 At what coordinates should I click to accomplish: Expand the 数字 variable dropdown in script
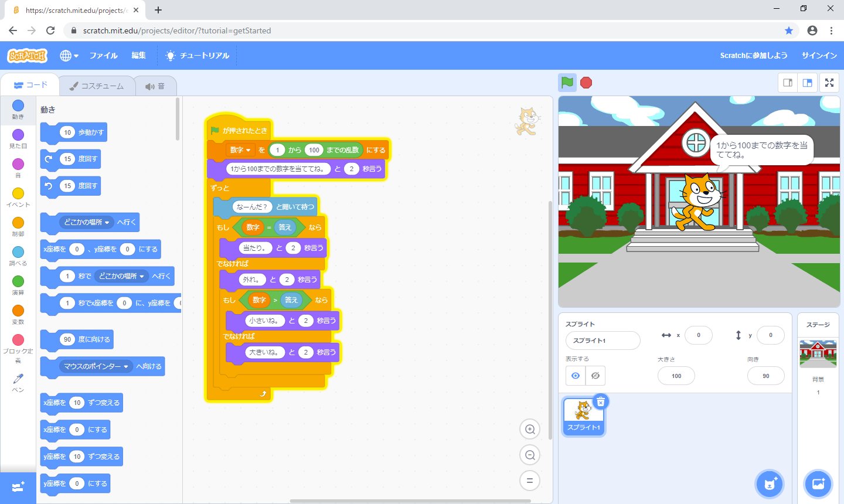[x=249, y=150]
